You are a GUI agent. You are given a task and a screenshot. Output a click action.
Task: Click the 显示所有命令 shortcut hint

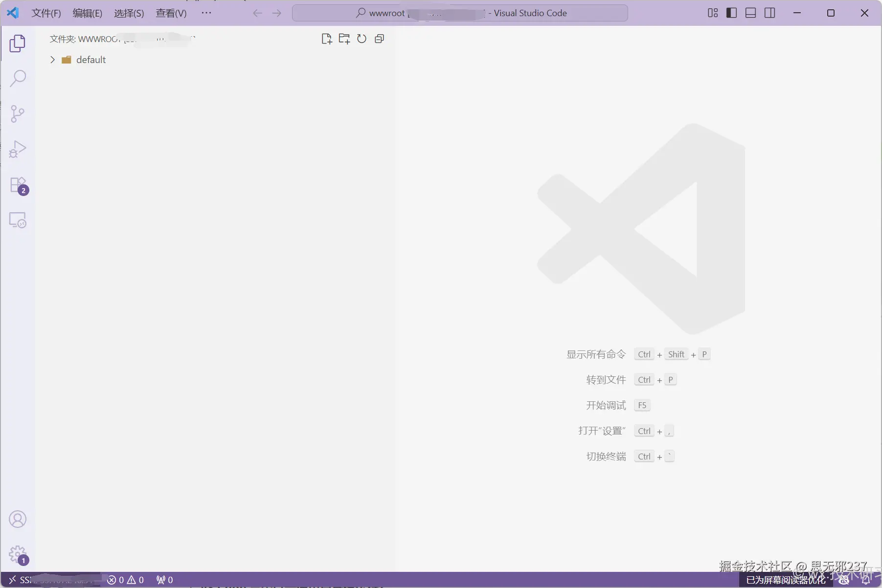(596, 354)
